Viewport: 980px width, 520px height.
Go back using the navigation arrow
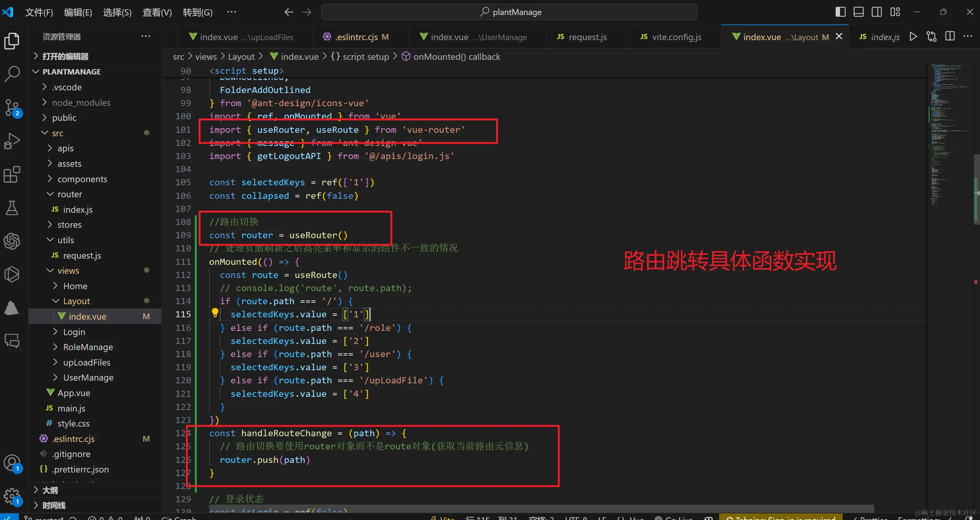289,12
